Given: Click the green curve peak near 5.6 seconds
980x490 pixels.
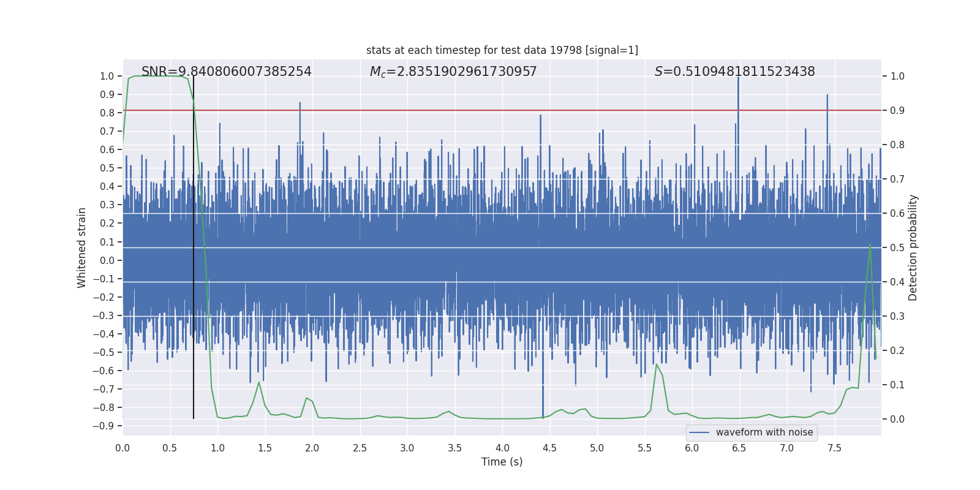Looking at the screenshot, I should (657, 364).
